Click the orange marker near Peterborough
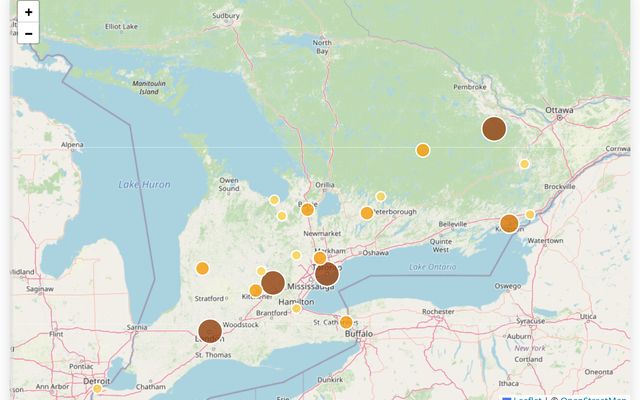Viewport: 640px width, 400px height. pyautogui.click(x=367, y=213)
